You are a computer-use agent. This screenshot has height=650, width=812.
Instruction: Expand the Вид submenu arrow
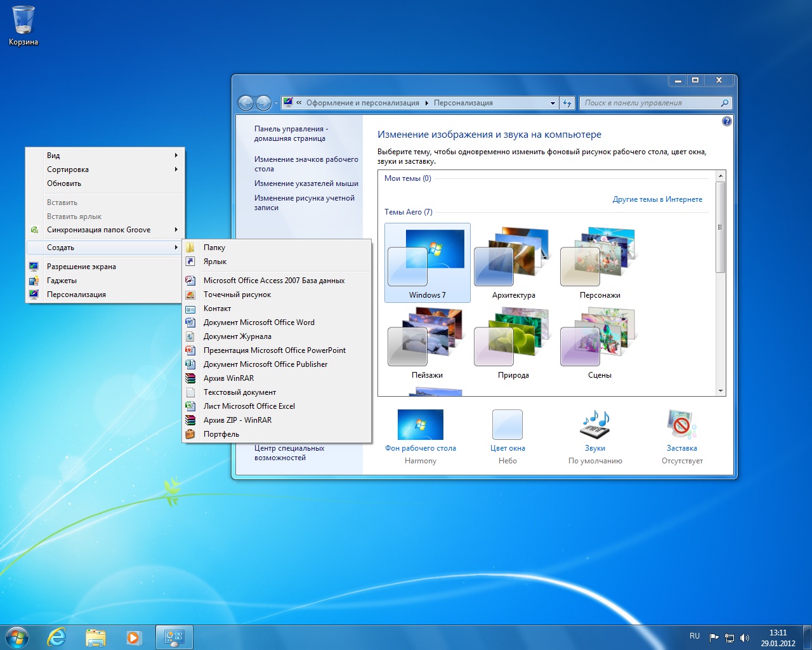(176, 156)
